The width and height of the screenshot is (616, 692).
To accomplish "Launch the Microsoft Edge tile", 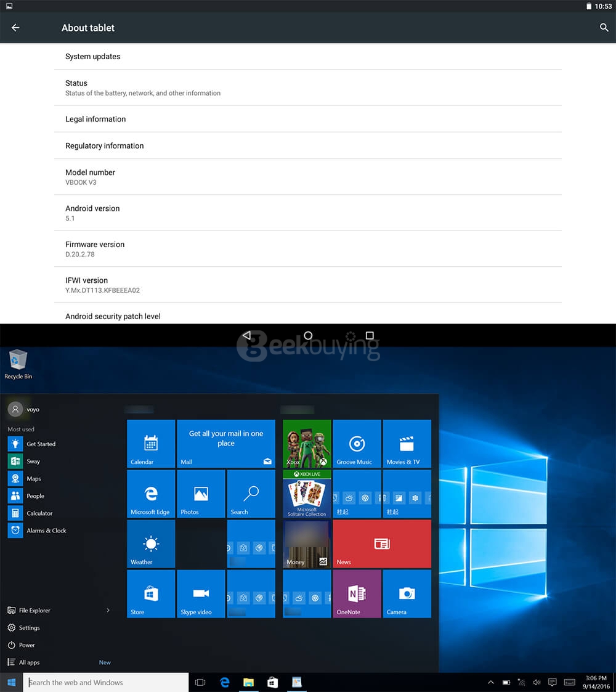I will click(x=151, y=494).
